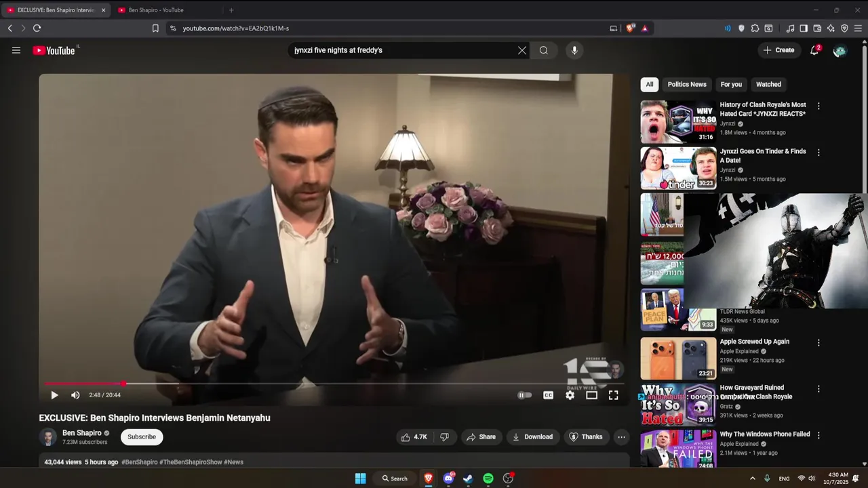Open Spotify from the taskbar
Screen dimensions: 868x488
[x=488, y=479]
